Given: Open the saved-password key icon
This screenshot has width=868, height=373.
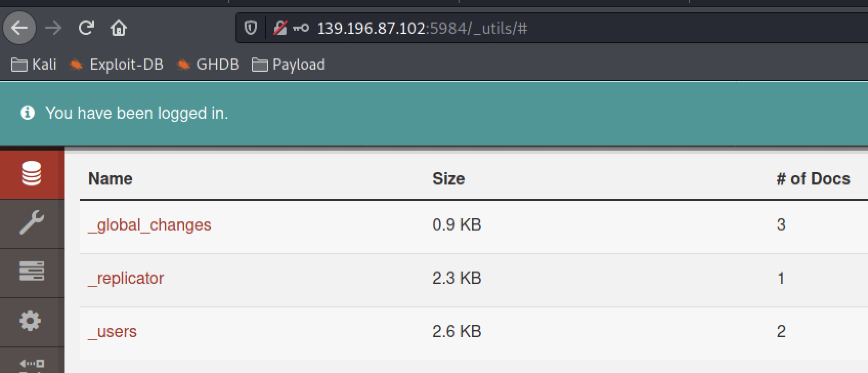Looking at the screenshot, I should pyautogui.click(x=301, y=28).
